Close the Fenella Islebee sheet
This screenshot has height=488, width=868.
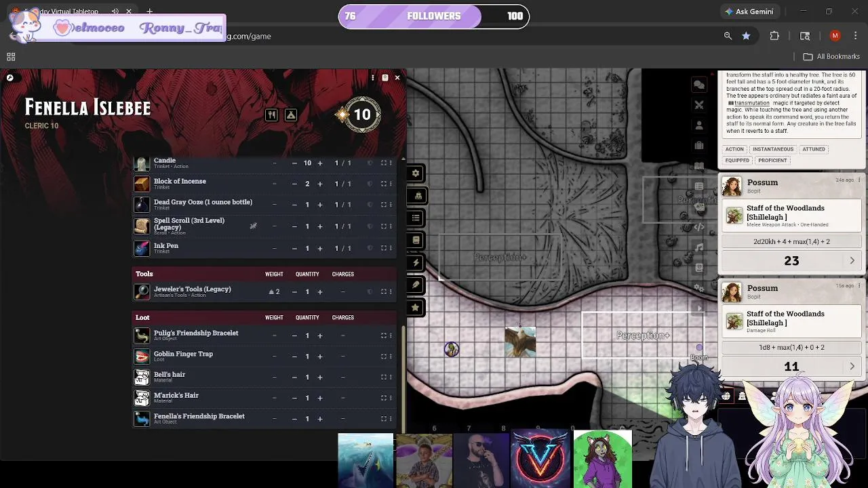click(397, 78)
